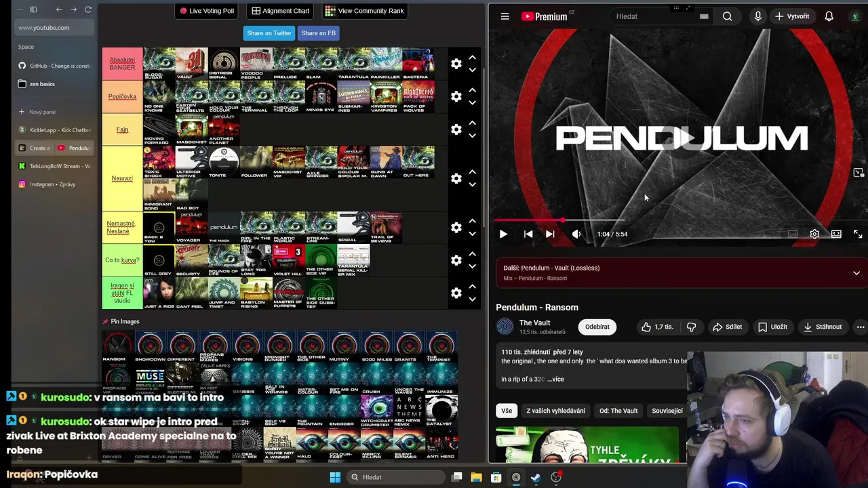868x488 pixels.
Task: Skip to next video
Action: tap(550, 234)
